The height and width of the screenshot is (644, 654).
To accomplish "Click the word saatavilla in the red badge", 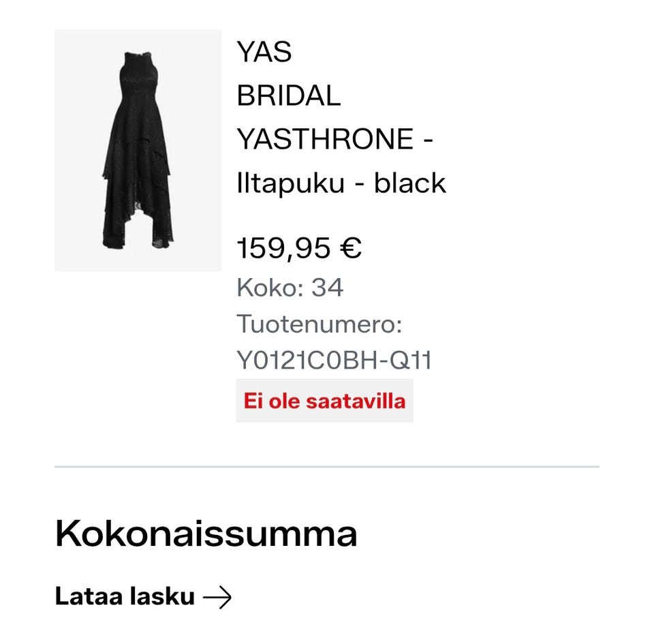I will click(x=356, y=401).
